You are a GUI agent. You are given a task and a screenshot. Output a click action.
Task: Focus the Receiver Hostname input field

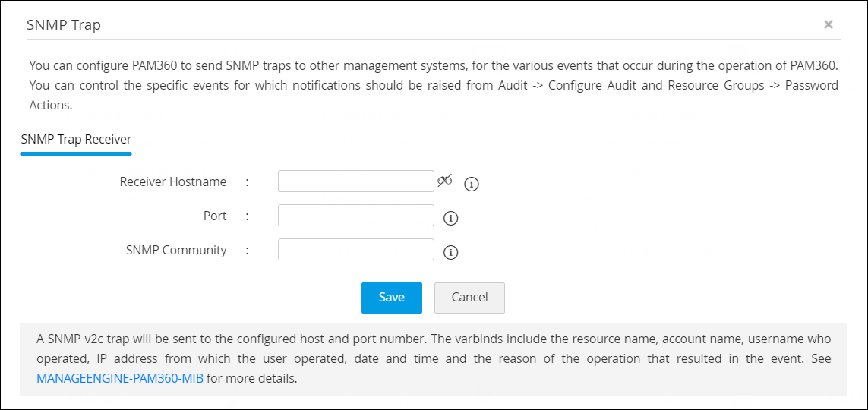pos(355,181)
